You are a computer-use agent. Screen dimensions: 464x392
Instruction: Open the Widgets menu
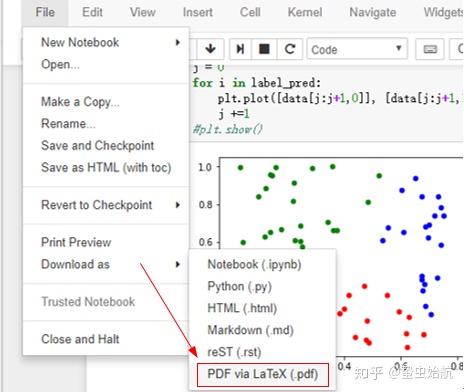click(x=443, y=12)
